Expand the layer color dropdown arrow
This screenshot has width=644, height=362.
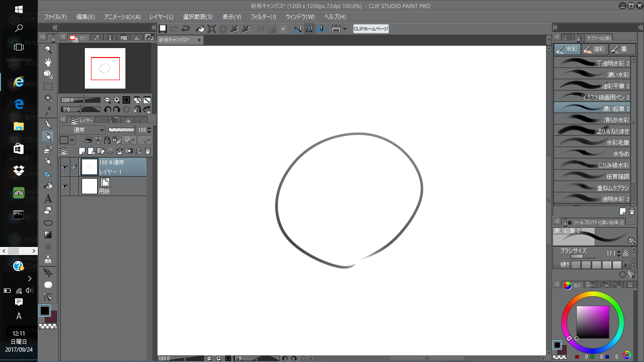tap(72, 140)
